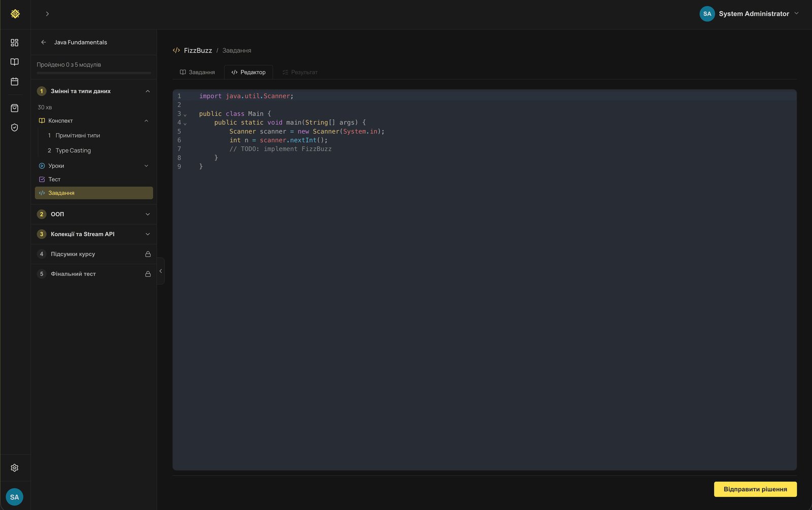Switch to the Завдання tab
Viewport: 812px width, 510px height.
click(x=197, y=72)
